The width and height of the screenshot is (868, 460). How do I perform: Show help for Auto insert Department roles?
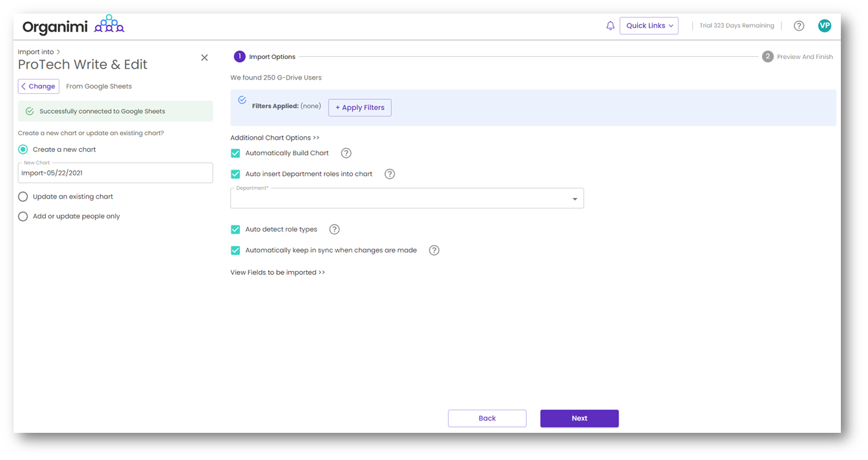point(390,174)
